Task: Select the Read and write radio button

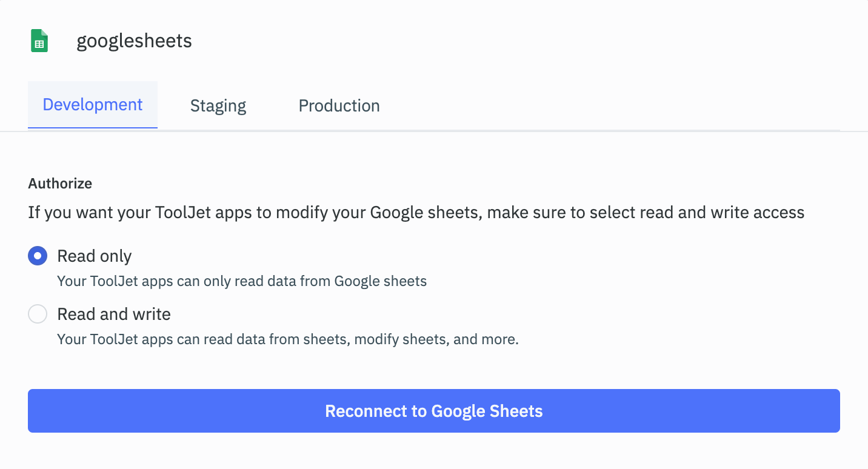Action: (38, 314)
